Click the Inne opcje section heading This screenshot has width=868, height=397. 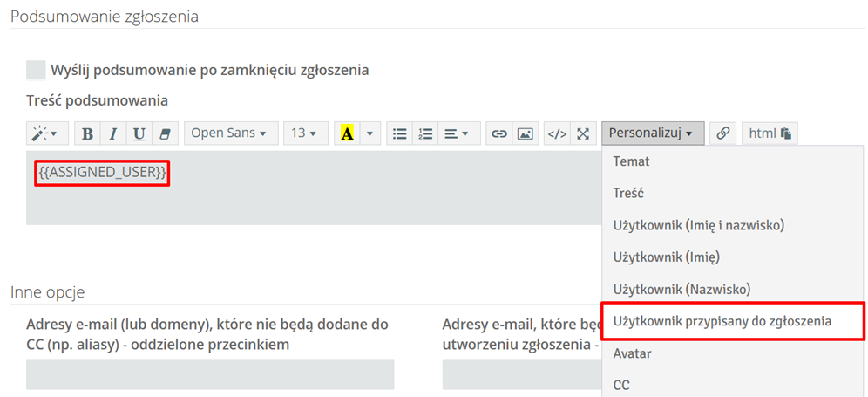tap(48, 293)
